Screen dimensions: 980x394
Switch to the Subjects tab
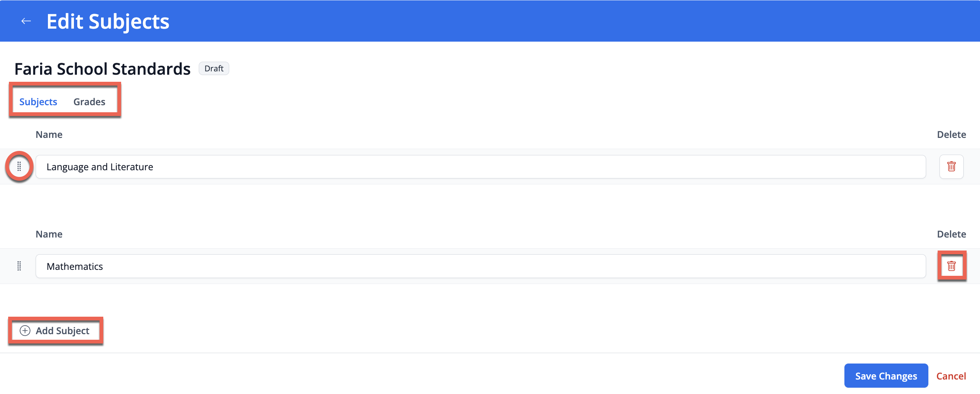[38, 101]
